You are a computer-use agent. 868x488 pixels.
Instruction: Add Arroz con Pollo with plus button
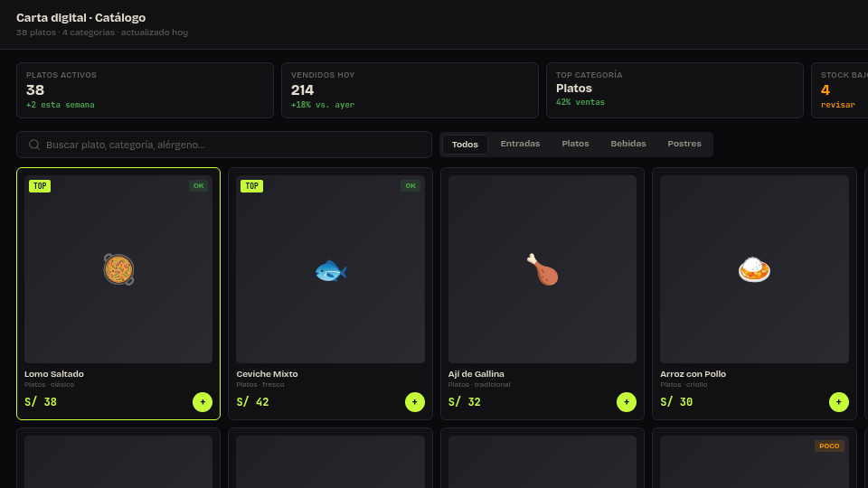pyautogui.click(x=839, y=402)
